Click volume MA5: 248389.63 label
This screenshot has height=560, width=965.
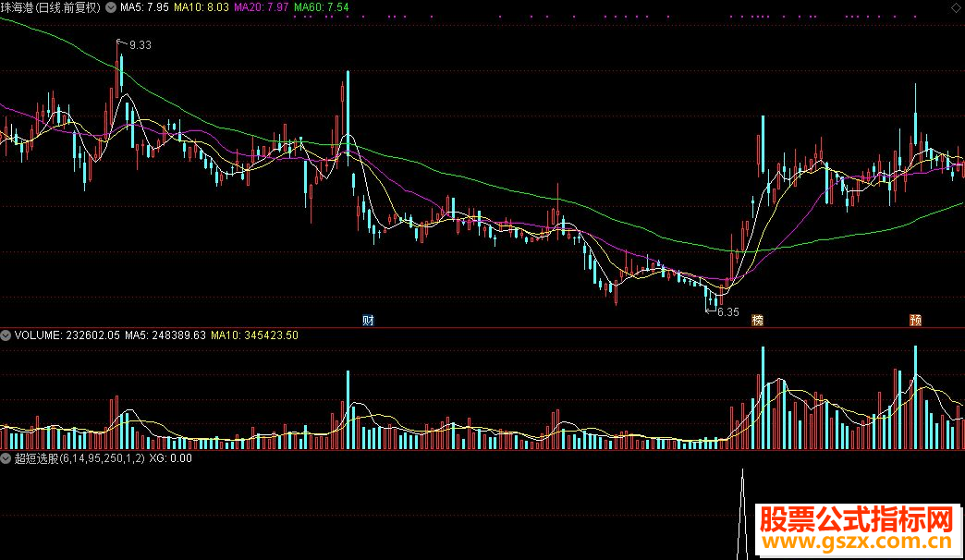(x=165, y=335)
